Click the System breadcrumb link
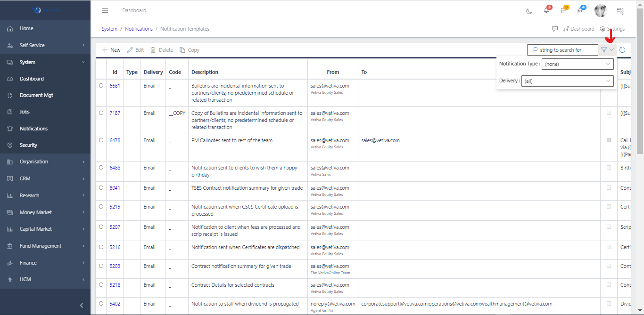Viewport: 644px width, 315px height. point(109,29)
